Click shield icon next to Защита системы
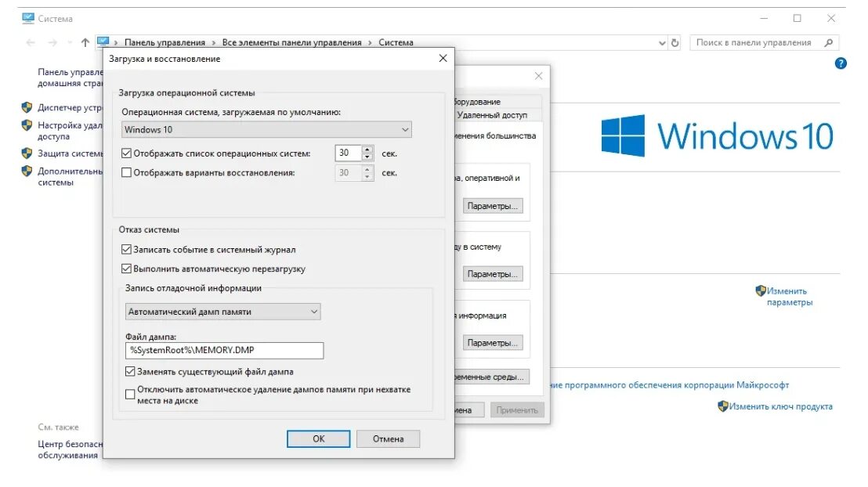Screen dimensions: 868x487 pyautogui.click(x=27, y=153)
